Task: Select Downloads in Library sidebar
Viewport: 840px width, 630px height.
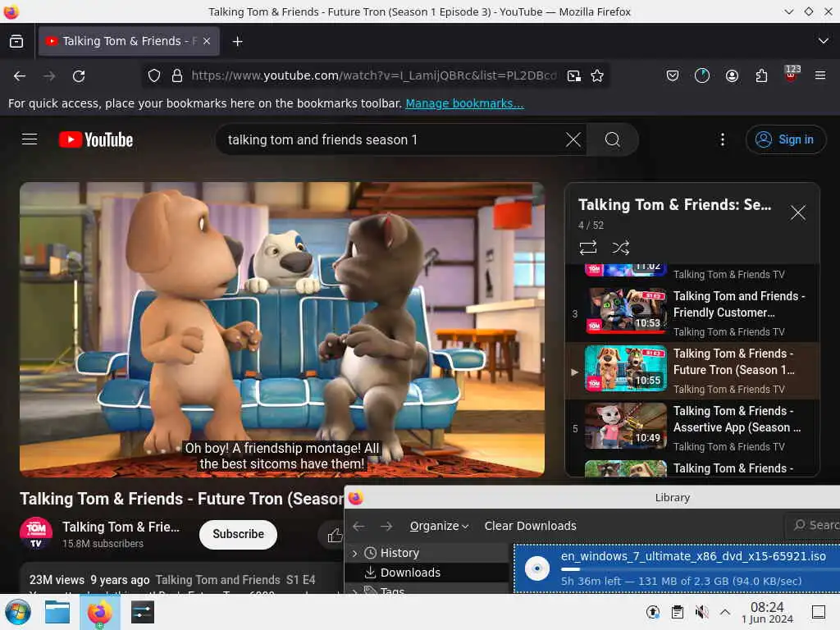Action: coord(410,573)
